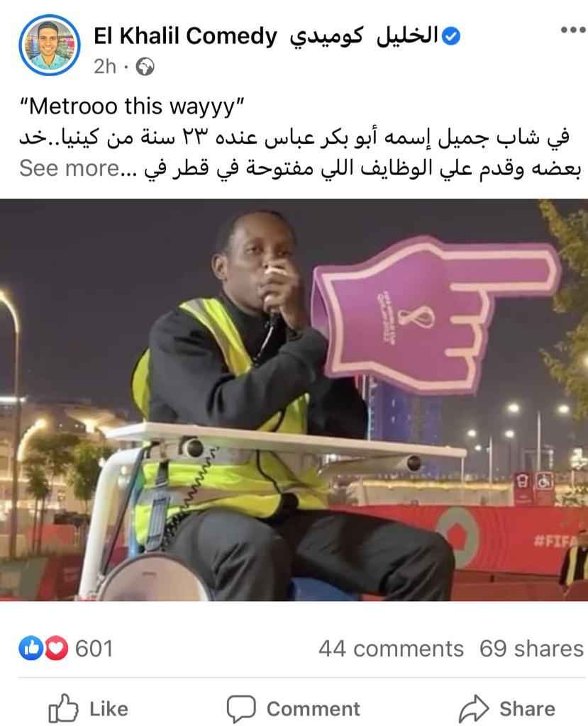Click the Share button label
The image size is (588, 726).
tap(527, 709)
